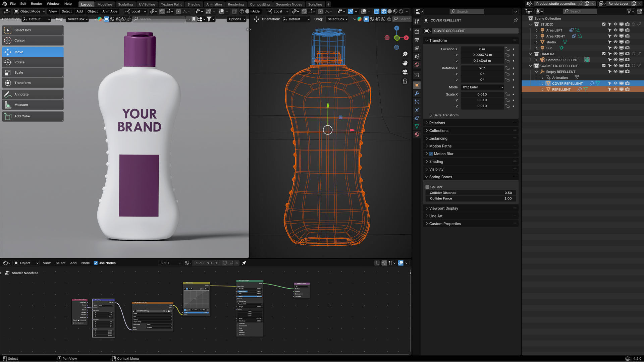Click the Z axis on navigation gizmo
The image size is (644, 362).
tap(397, 28)
